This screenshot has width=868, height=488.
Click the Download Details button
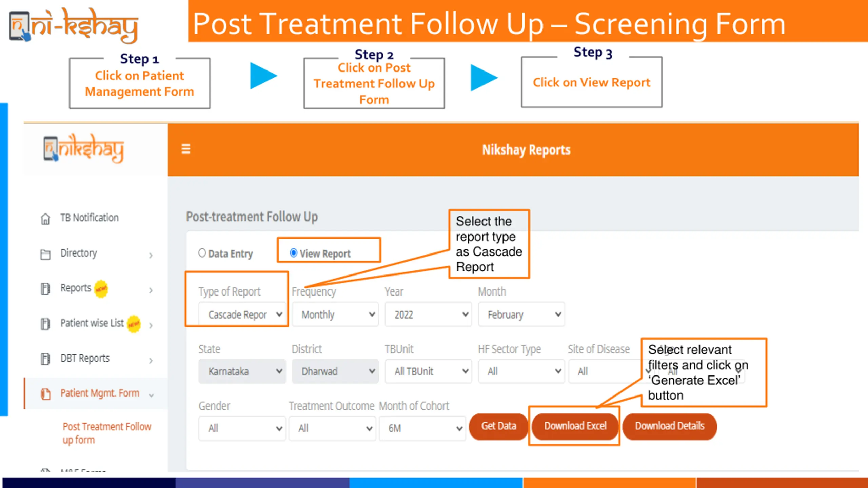(x=670, y=426)
